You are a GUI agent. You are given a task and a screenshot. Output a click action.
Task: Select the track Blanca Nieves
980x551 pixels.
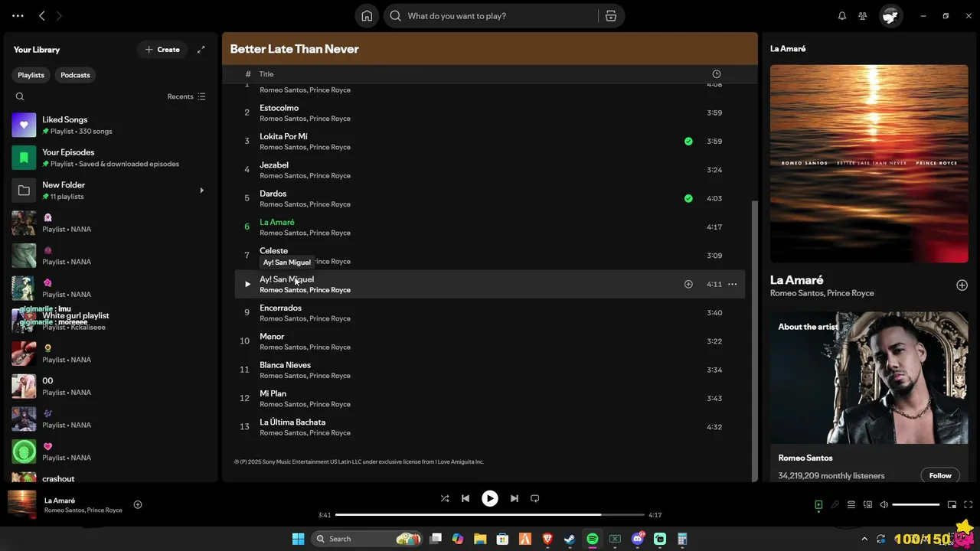[x=489, y=370]
